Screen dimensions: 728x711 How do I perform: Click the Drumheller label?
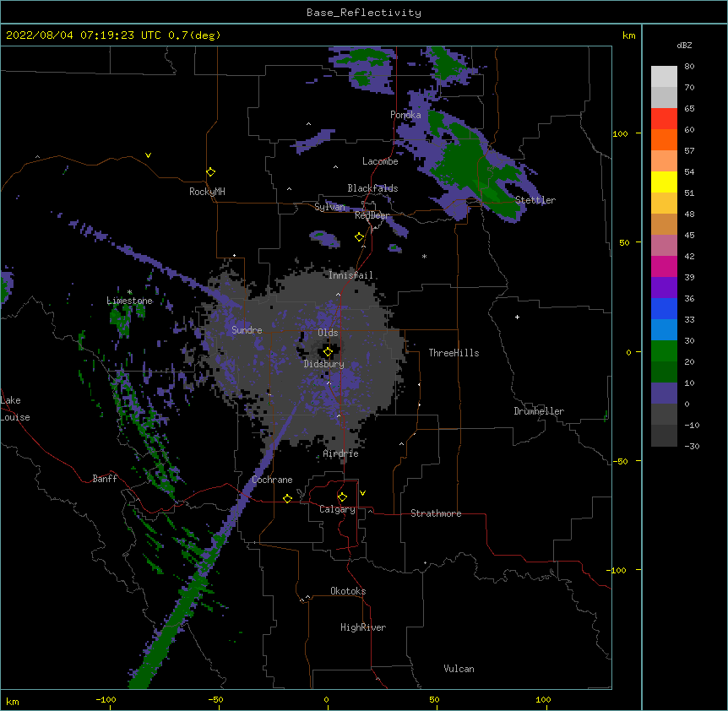click(539, 411)
